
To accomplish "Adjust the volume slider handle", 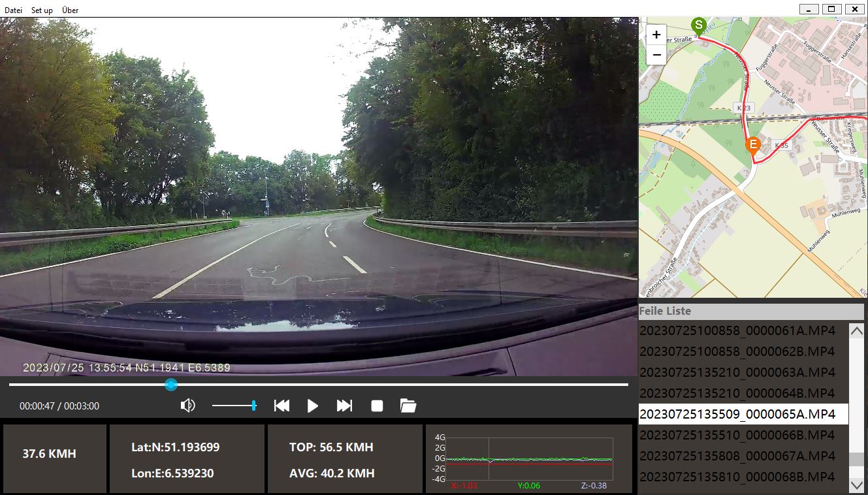I will click(x=253, y=406).
